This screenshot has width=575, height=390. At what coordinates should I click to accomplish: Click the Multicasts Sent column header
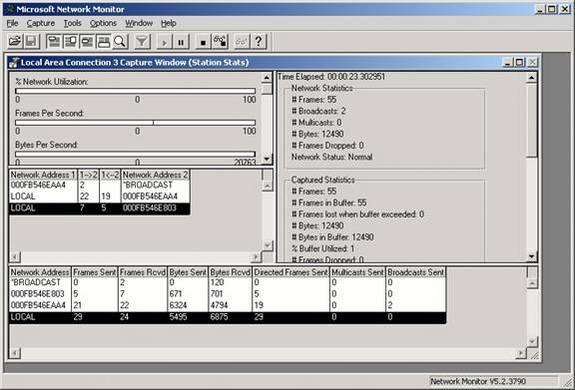click(x=358, y=272)
